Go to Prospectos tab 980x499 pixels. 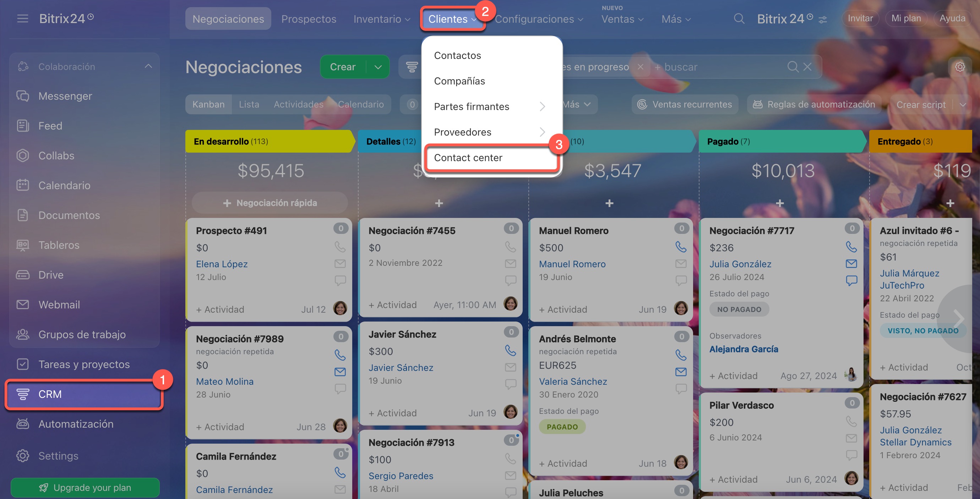click(309, 19)
